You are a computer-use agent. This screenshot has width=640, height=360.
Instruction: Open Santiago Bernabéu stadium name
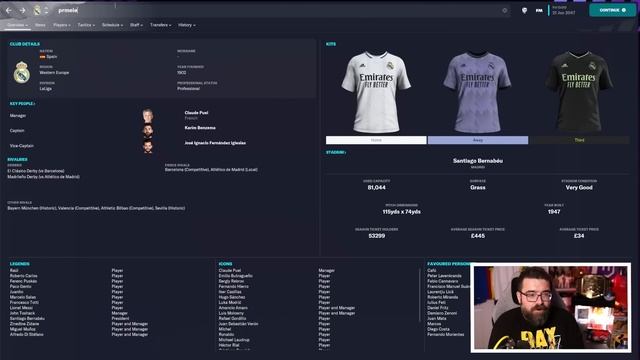pos(478,161)
